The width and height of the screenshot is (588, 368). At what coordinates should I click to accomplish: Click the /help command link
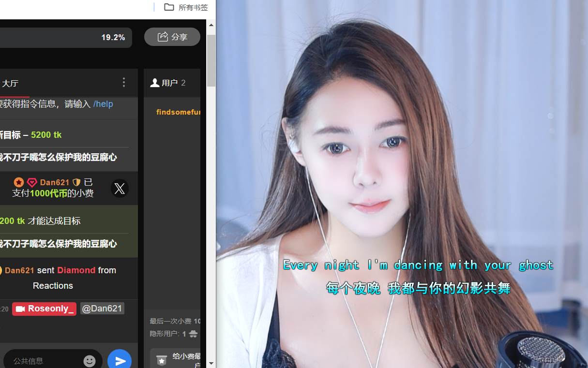[103, 104]
